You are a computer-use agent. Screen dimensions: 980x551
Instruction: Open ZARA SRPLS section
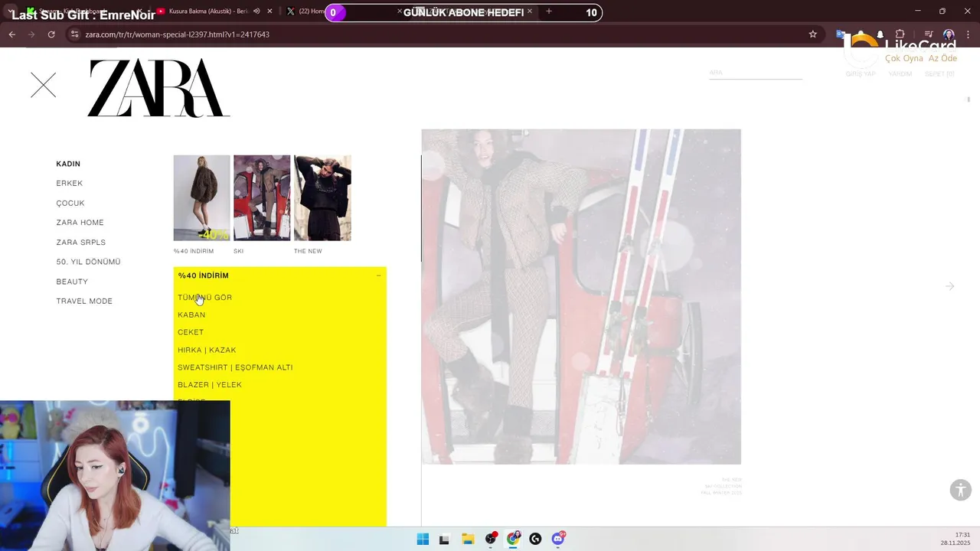point(81,243)
